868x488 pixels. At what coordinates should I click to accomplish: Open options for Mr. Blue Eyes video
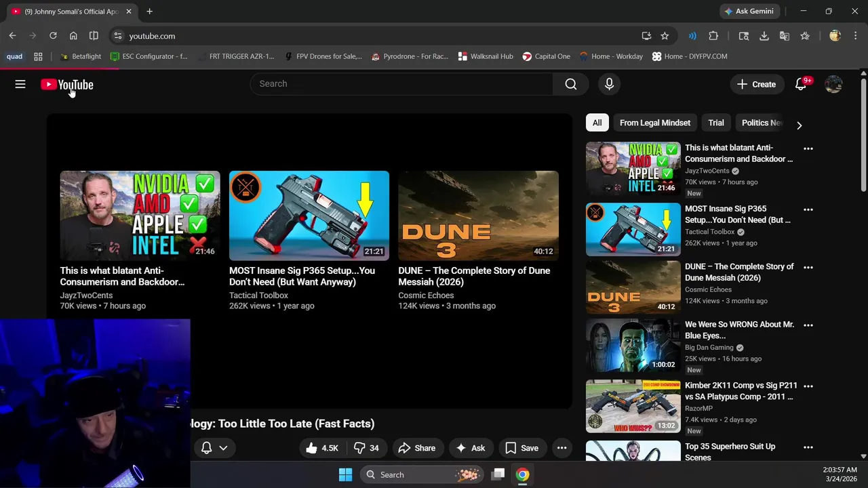coord(808,325)
